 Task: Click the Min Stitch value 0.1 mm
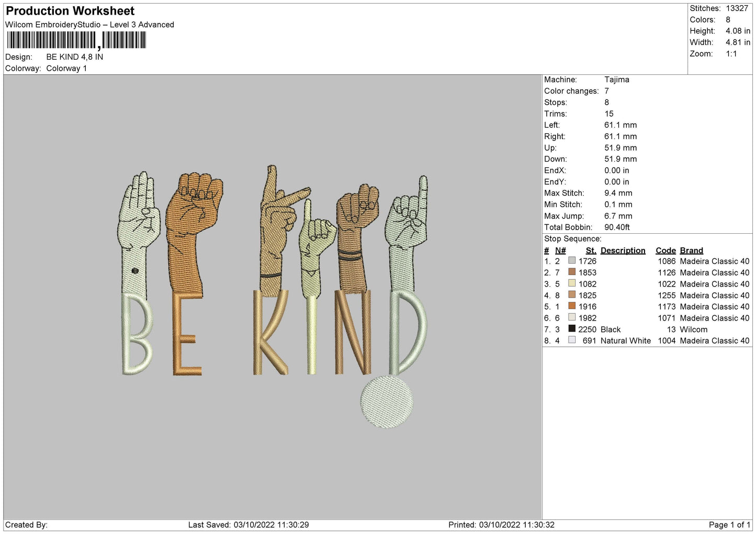(618, 204)
